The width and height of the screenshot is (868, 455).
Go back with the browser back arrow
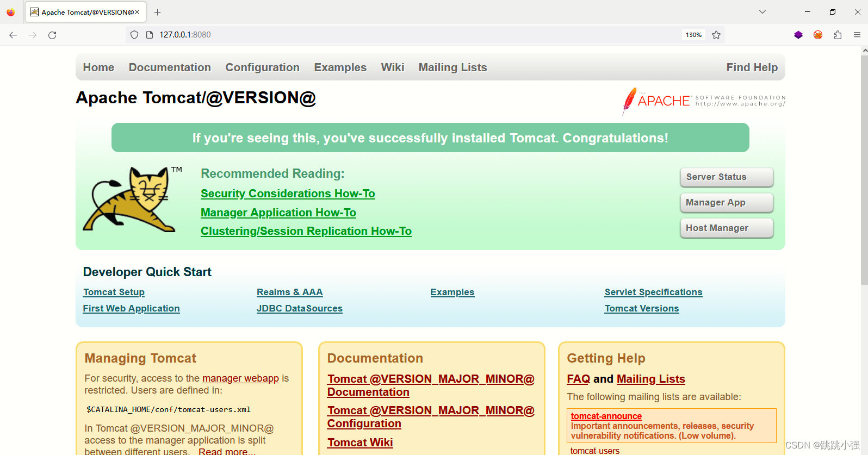pyautogui.click(x=13, y=35)
